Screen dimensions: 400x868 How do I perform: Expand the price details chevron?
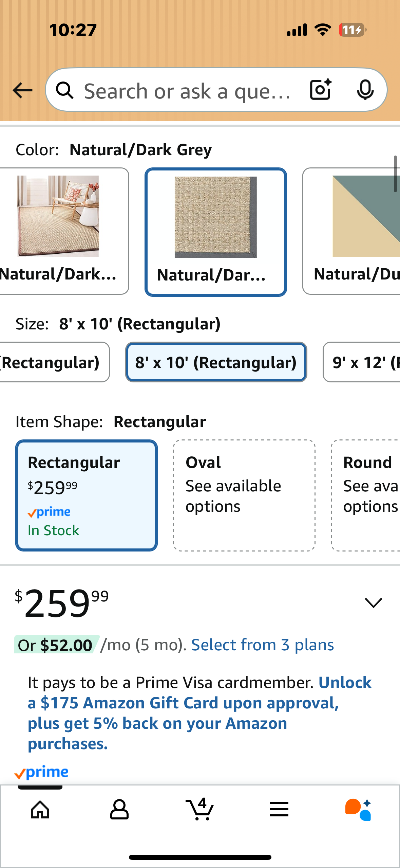(373, 603)
